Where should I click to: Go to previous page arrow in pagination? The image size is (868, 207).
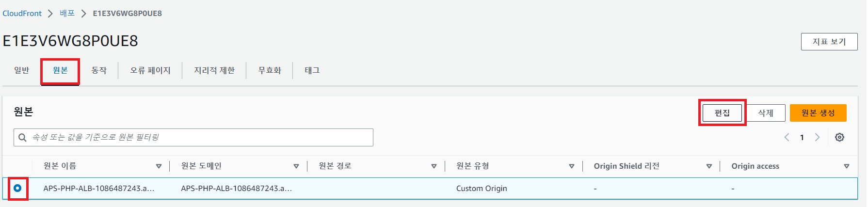787,137
